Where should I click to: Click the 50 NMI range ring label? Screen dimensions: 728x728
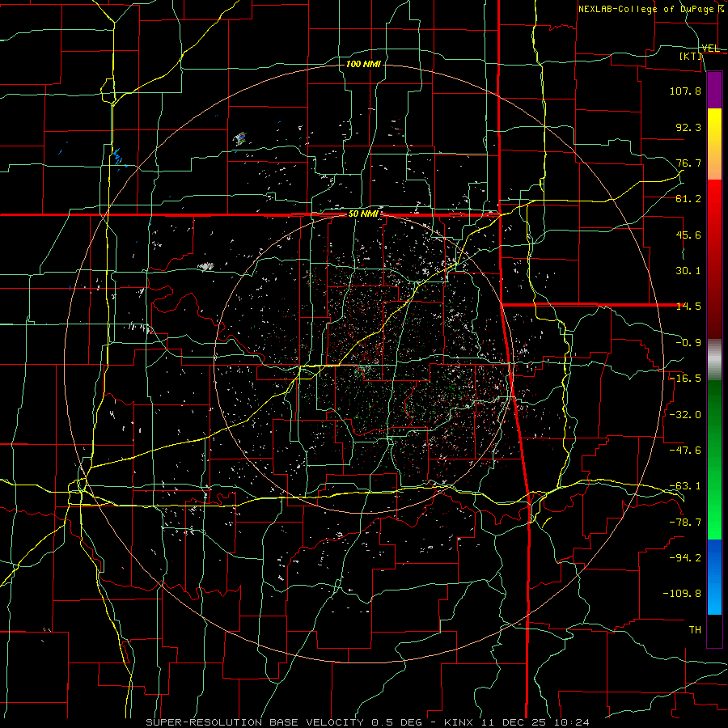tap(363, 214)
